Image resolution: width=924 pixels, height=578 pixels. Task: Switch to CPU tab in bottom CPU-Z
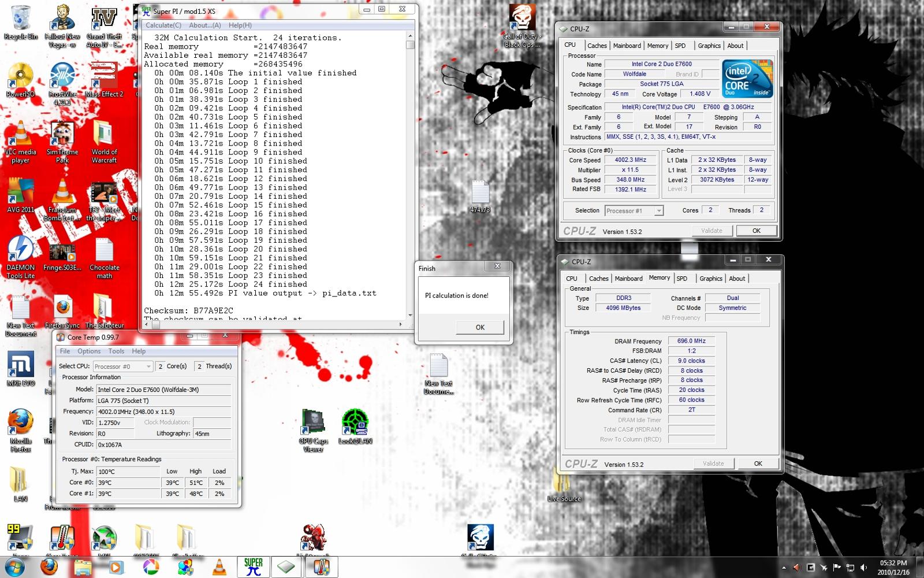coord(572,279)
